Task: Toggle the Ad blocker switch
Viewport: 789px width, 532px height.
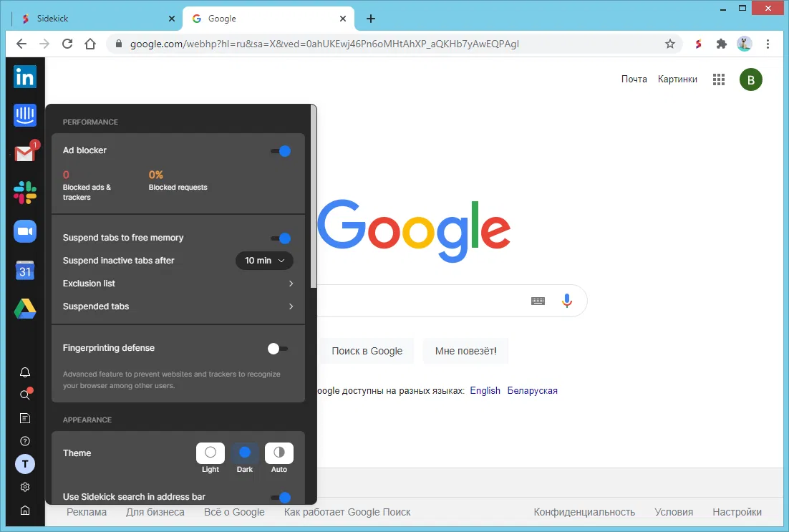Action: pyautogui.click(x=281, y=150)
